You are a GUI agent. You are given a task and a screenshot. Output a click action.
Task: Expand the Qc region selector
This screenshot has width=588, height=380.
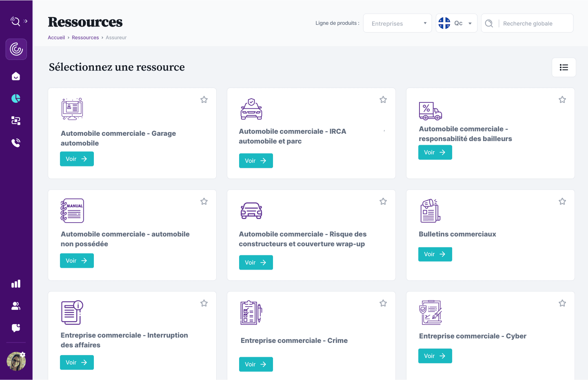point(456,23)
